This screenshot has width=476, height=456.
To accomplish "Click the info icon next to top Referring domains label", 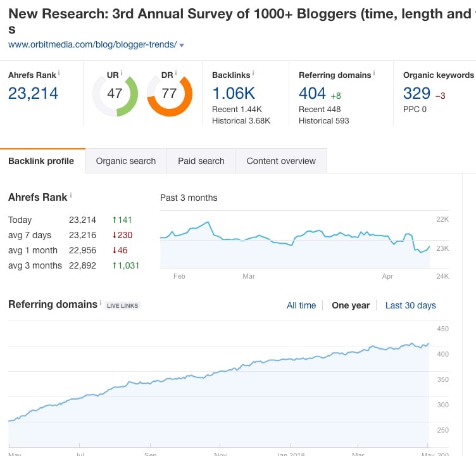I will point(374,73).
